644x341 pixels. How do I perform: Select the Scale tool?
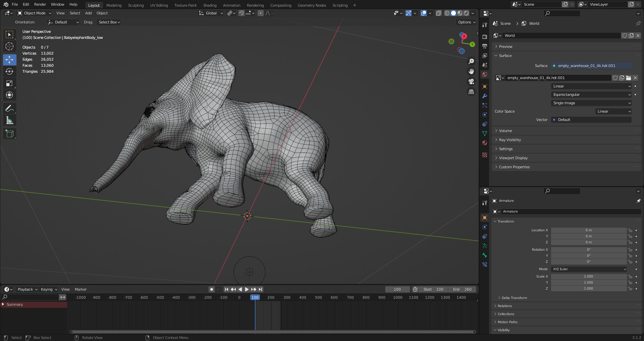click(10, 83)
